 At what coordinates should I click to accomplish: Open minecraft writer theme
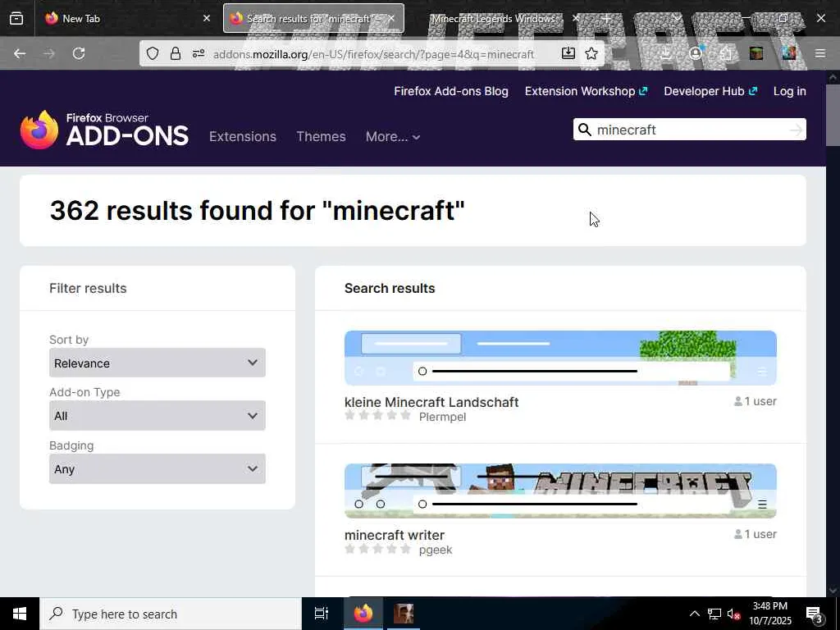point(395,535)
